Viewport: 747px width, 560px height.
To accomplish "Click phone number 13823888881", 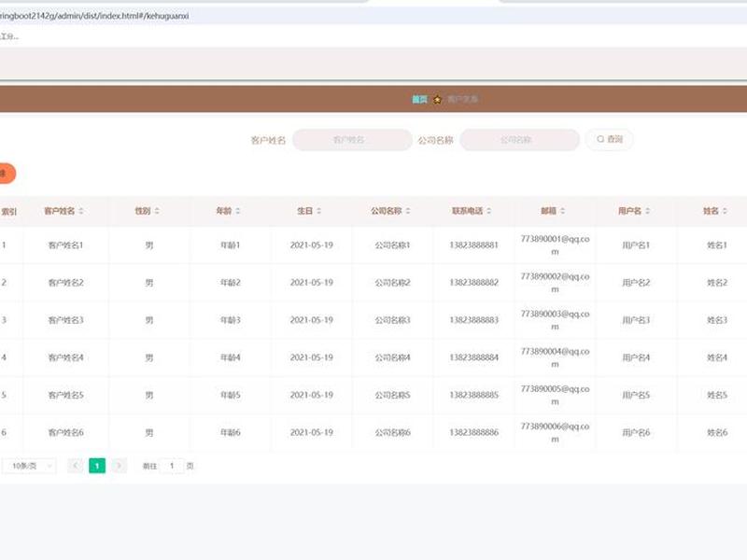I will [x=474, y=245].
